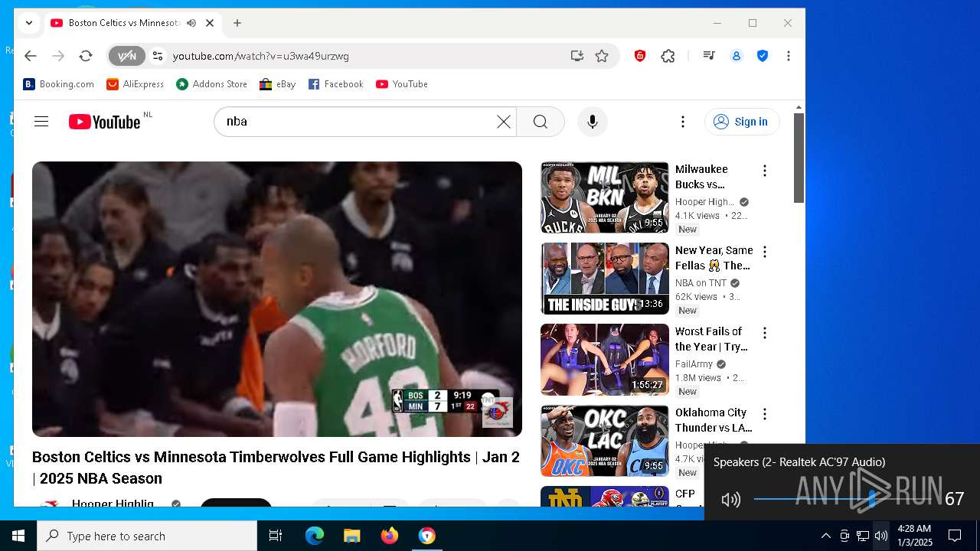The height and width of the screenshot is (551, 980).
Task: Reload the page
Action: click(86, 56)
